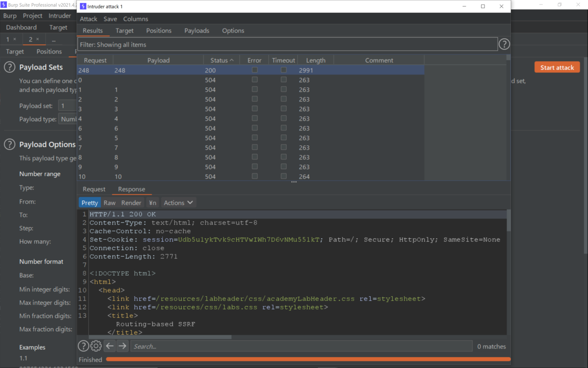This screenshot has width=588, height=368.
Task: Open Payload type dropdown in main window
Action: (x=68, y=119)
